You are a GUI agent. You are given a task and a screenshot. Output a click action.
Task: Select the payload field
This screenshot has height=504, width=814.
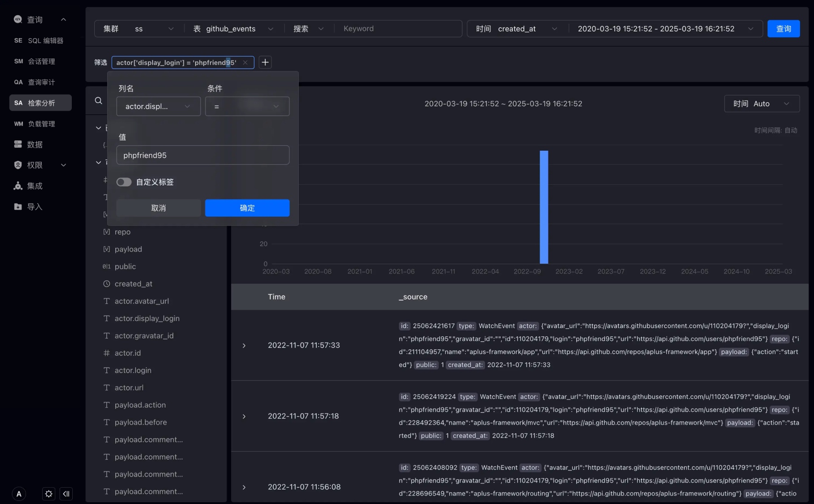128,249
